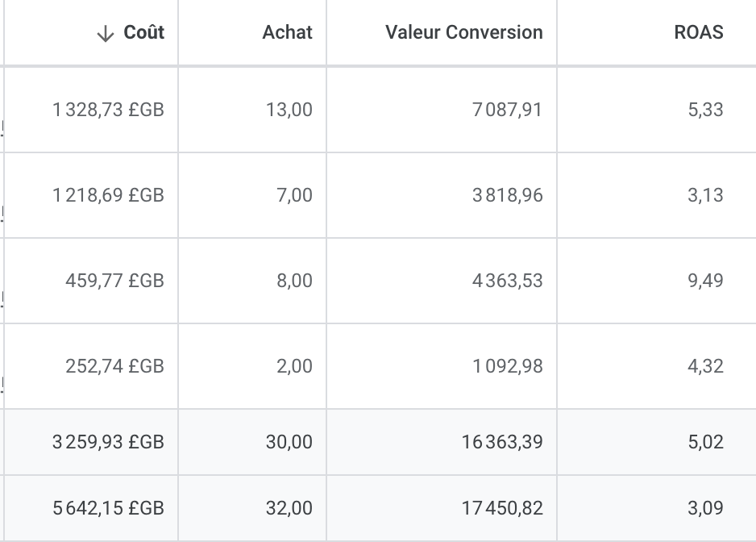Click the Valeur Conversion column header
Viewport: 756px width, 542px height.
coord(463,32)
